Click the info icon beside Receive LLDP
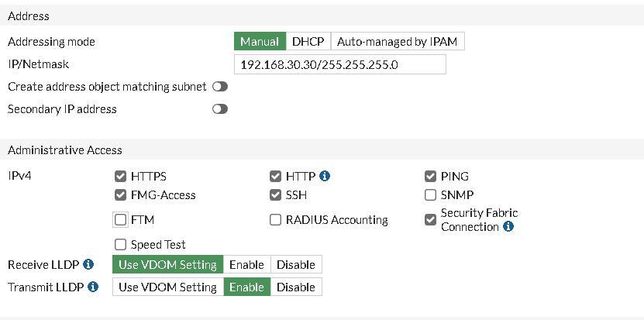The height and width of the screenshot is (320, 644). pyautogui.click(x=88, y=265)
